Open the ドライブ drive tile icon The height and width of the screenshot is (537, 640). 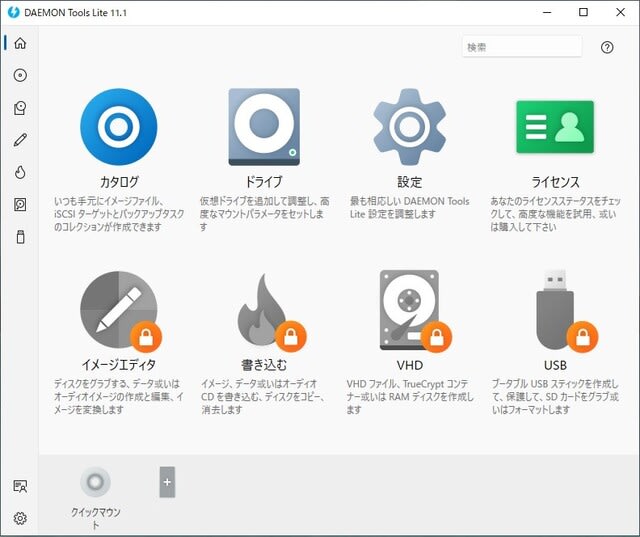coord(264,127)
